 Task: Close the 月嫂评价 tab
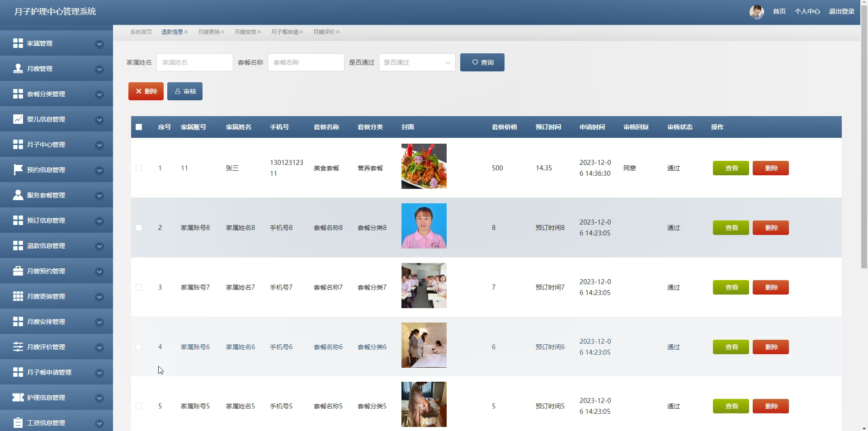click(338, 32)
